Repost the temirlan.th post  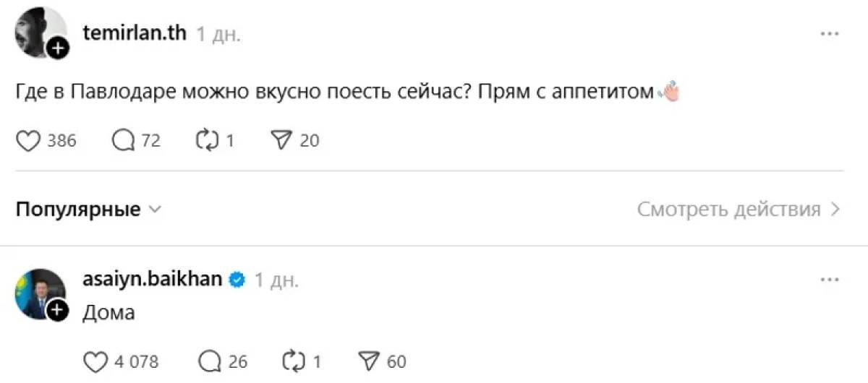click(207, 141)
